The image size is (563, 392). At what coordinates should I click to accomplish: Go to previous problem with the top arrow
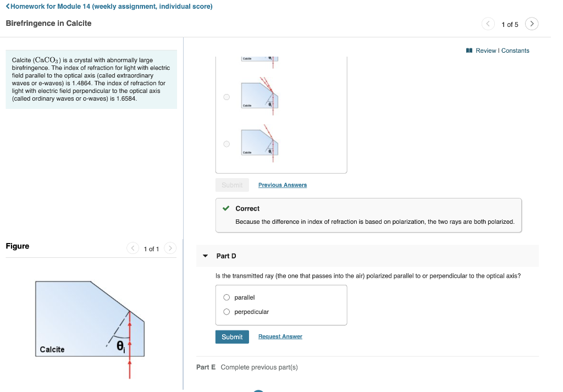coord(488,24)
